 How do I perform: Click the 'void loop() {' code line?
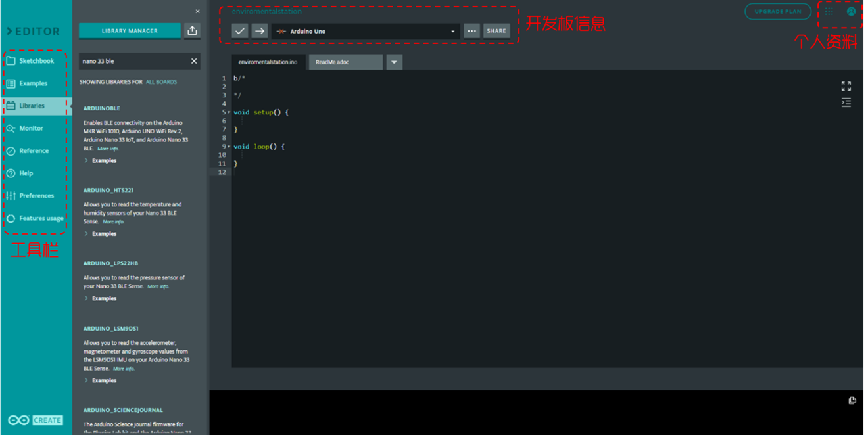point(259,147)
